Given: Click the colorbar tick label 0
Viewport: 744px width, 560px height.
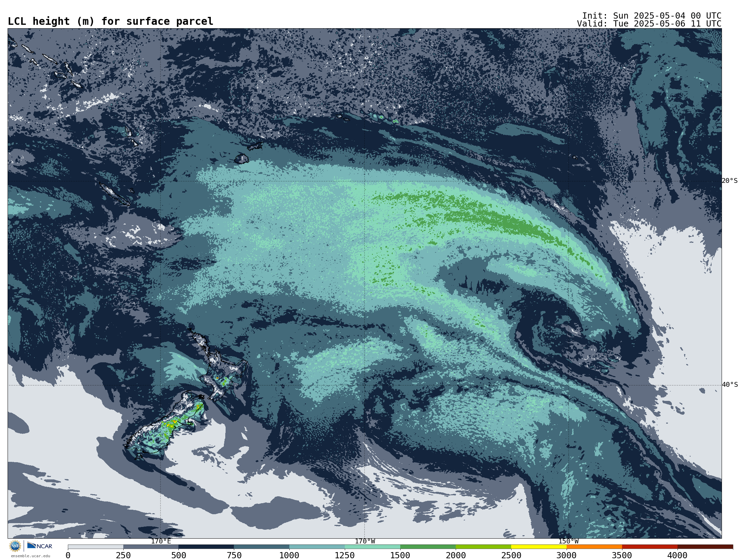Looking at the screenshot, I should (x=68, y=555).
